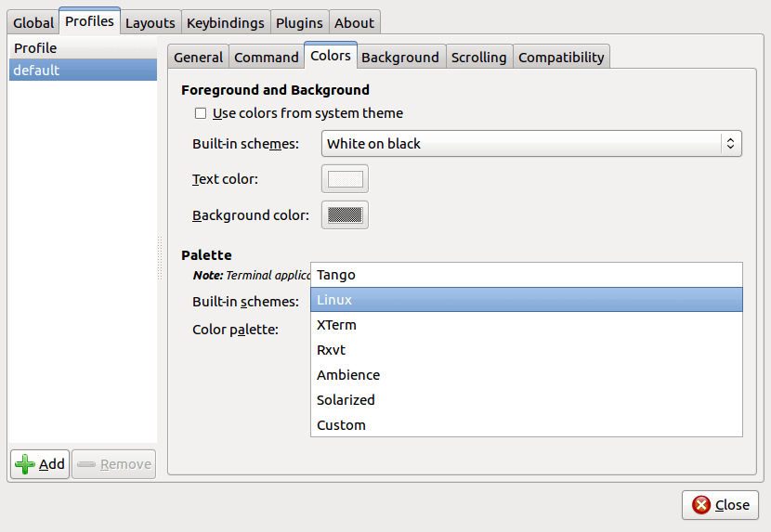
Task: Open the Compatibility profile tab
Action: [x=561, y=57]
